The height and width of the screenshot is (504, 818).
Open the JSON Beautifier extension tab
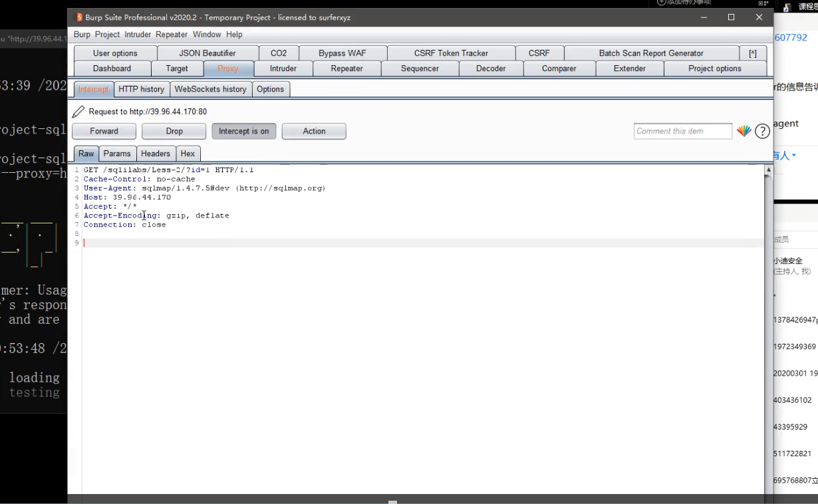[207, 53]
